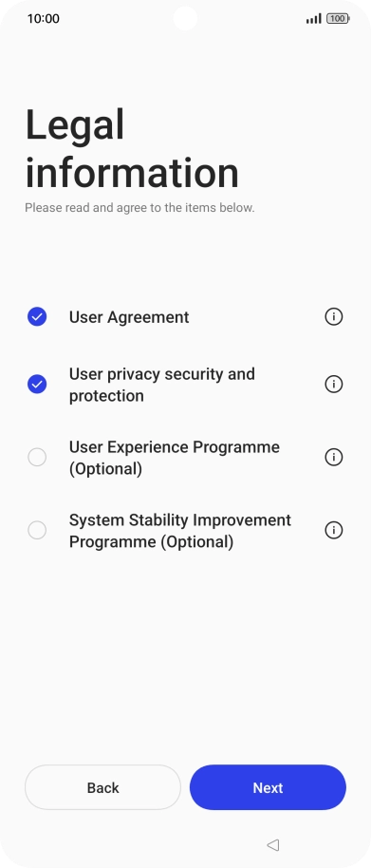Tap the battery level indicator
Image resolution: width=371 pixels, height=868 pixels.
click(338, 19)
